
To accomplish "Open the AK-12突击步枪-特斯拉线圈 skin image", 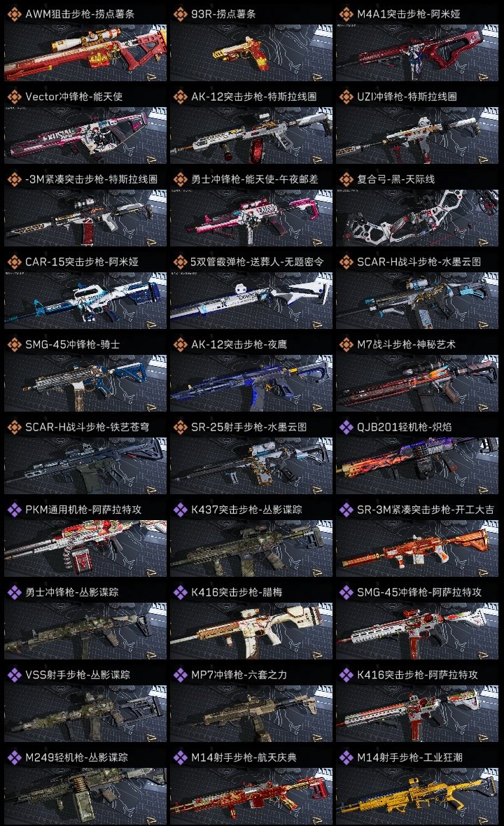I will (251, 135).
